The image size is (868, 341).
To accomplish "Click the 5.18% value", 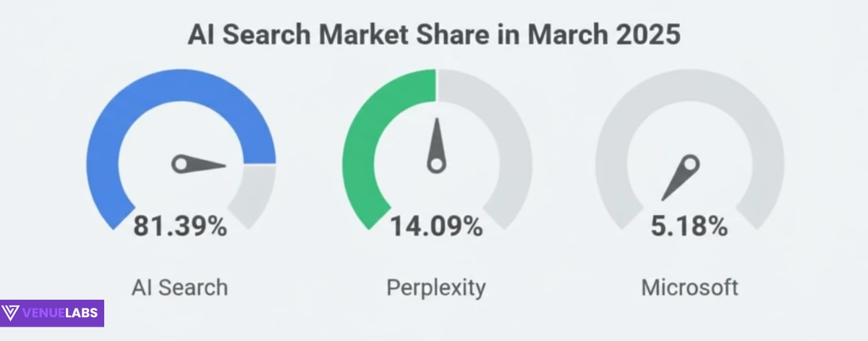I will (x=689, y=226).
